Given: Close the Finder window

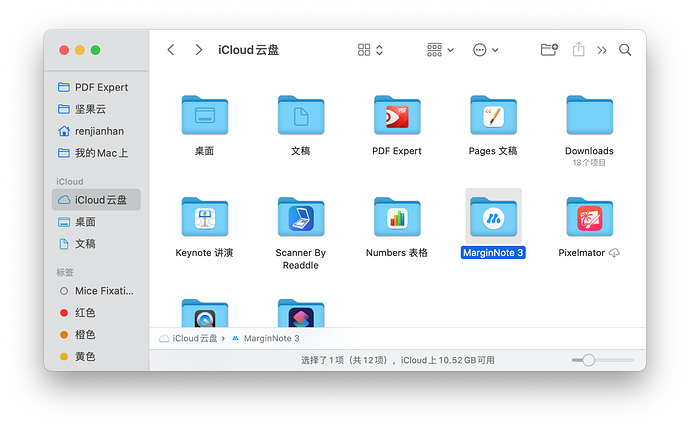Looking at the screenshot, I should (64, 50).
